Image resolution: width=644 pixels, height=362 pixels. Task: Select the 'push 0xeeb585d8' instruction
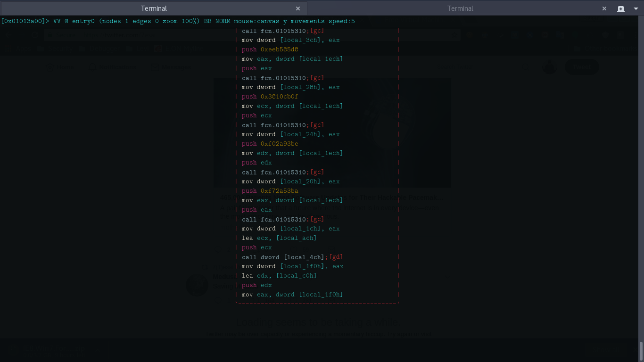[x=270, y=49]
